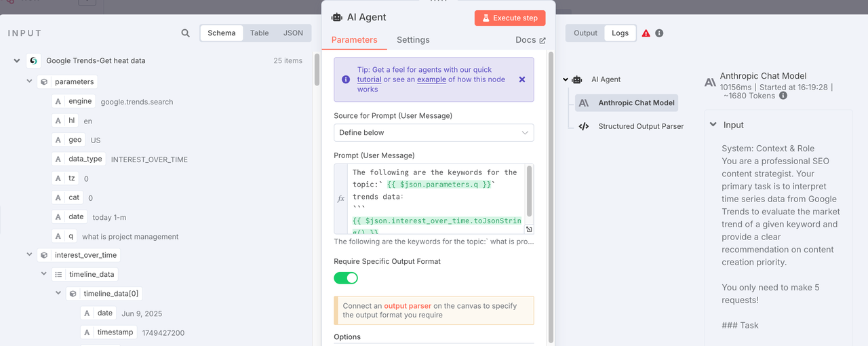The height and width of the screenshot is (346, 868).
Task: Click the q field label
Action: [x=71, y=236]
